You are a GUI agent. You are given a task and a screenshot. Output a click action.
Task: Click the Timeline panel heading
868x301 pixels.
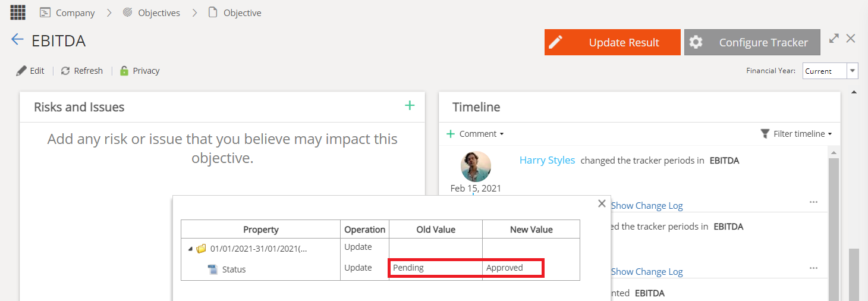(476, 107)
